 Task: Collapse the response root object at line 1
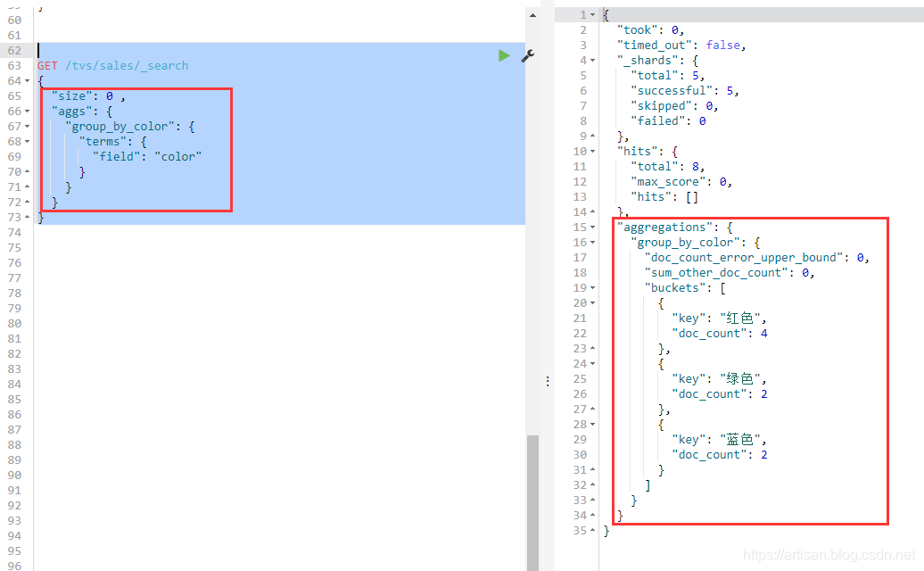pos(594,15)
